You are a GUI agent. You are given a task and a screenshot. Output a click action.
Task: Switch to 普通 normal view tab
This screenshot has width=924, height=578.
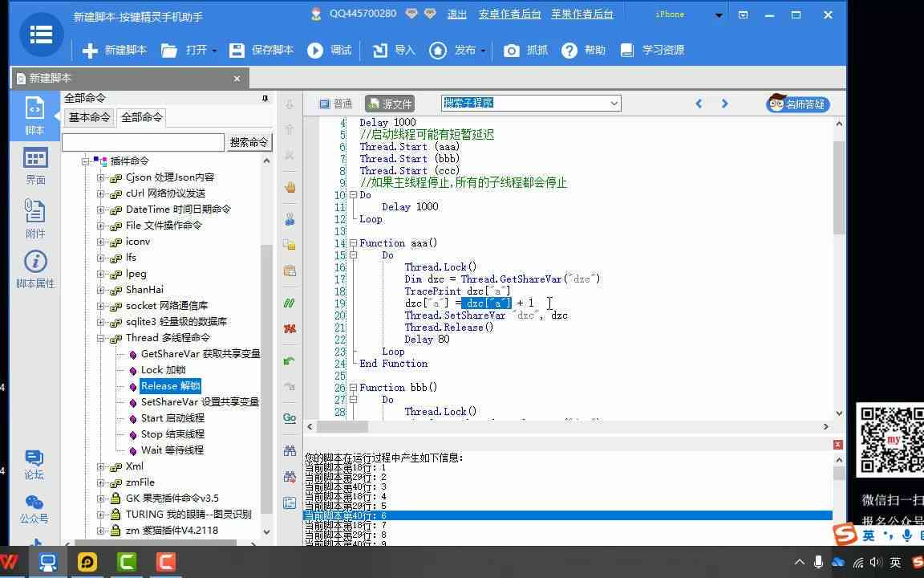tap(335, 104)
